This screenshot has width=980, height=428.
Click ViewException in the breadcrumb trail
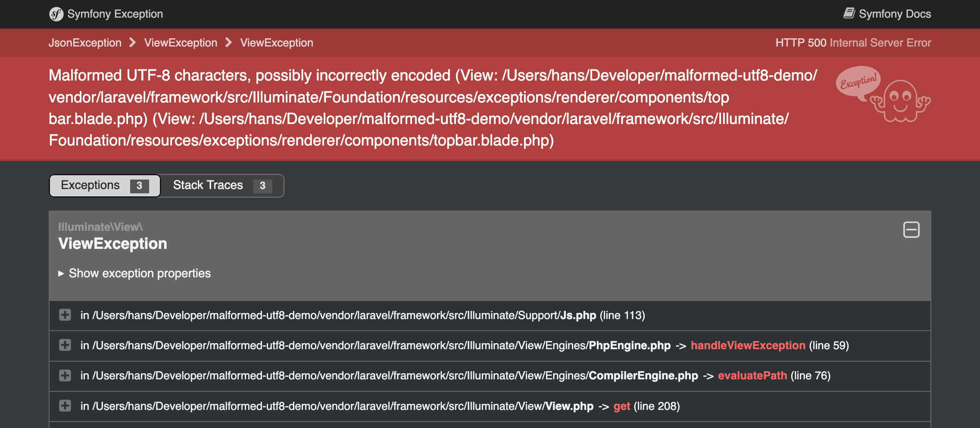coord(181,43)
